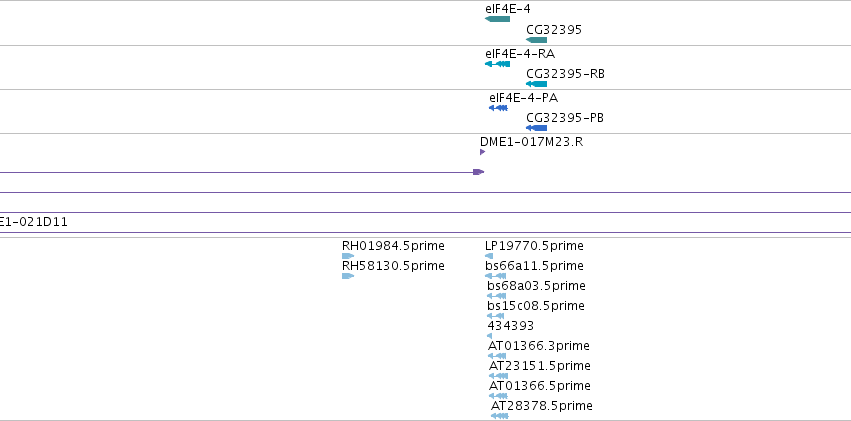Viewport: 851px width, 421px height.
Task: Select the E1-021D11 BAC label
Action: point(34,222)
